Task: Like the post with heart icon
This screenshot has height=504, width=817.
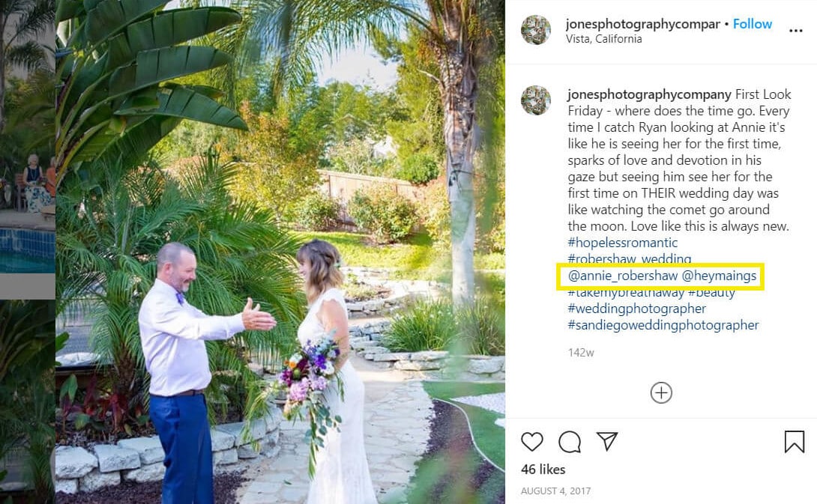Action: tap(532, 442)
